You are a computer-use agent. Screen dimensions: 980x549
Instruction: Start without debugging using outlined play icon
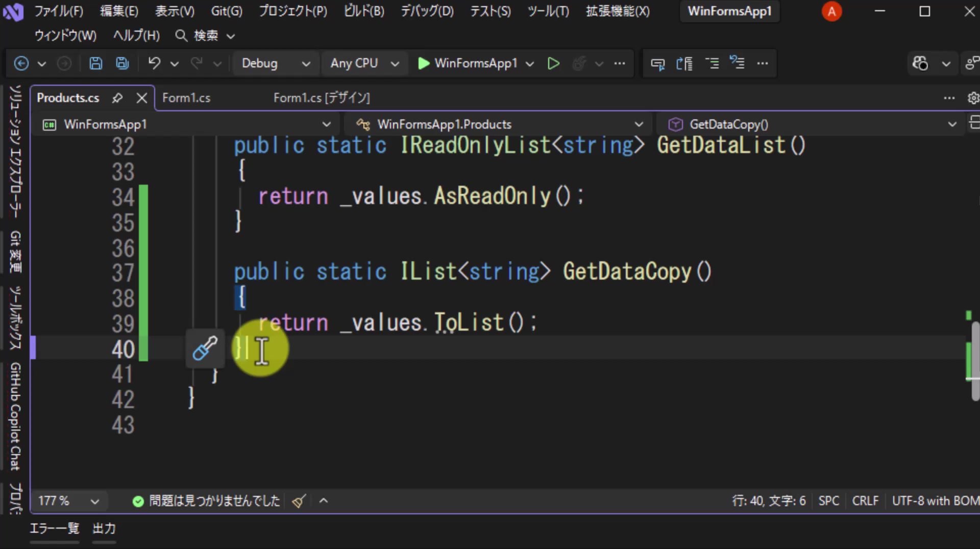tap(553, 63)
